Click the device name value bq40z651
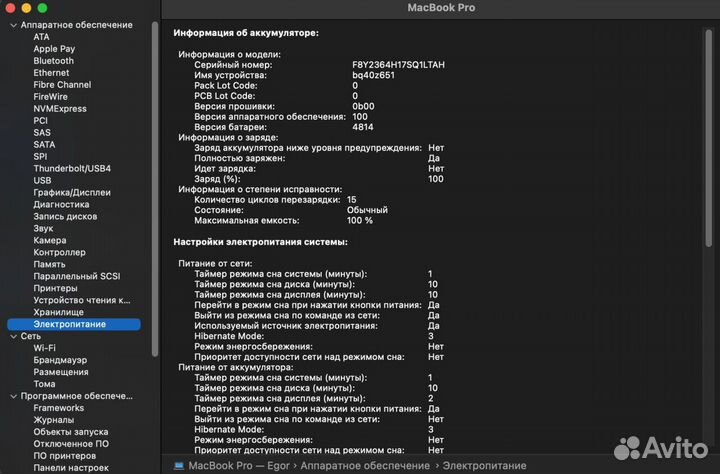Screen dimensions: 720x474 (373, 75)
